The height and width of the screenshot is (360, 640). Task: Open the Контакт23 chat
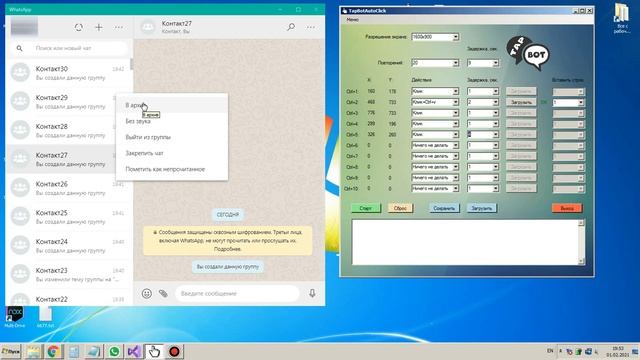click(69, 274)
